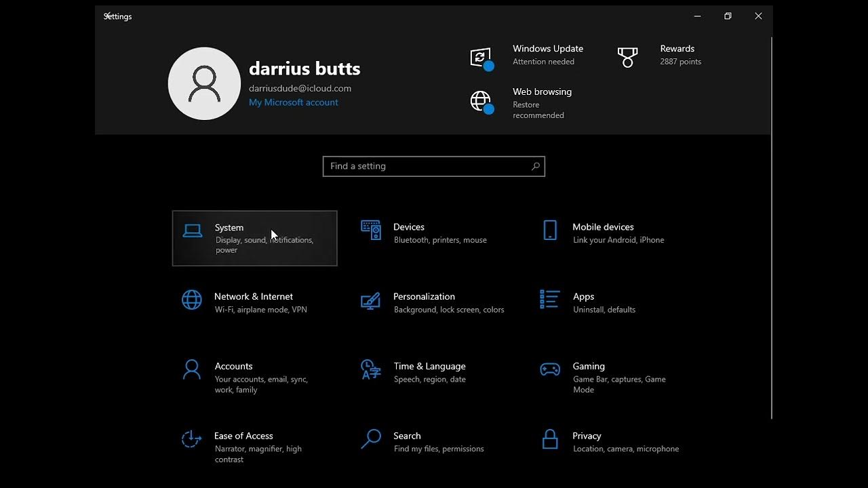Click the Time & Language icon
Viewport: 868px width, 488px height.
[x=371, y=370]
